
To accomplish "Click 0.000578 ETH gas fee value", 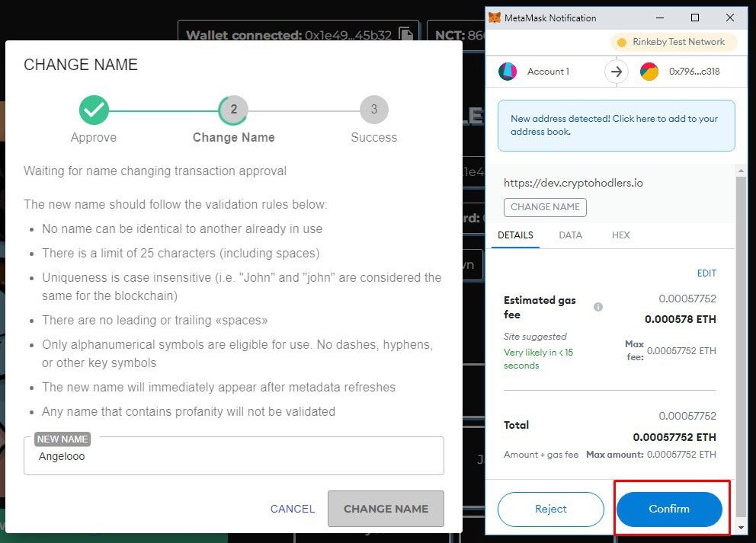I will (681, 319).
